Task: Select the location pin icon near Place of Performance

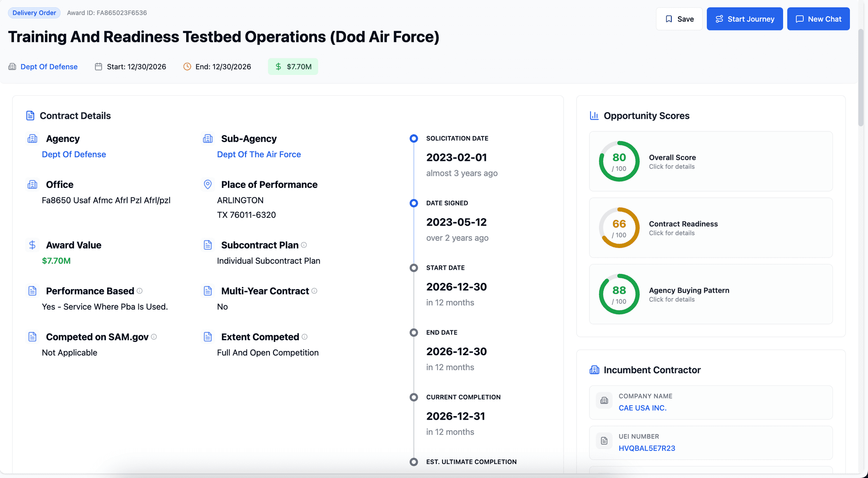Action: click(x=208, y=184)
